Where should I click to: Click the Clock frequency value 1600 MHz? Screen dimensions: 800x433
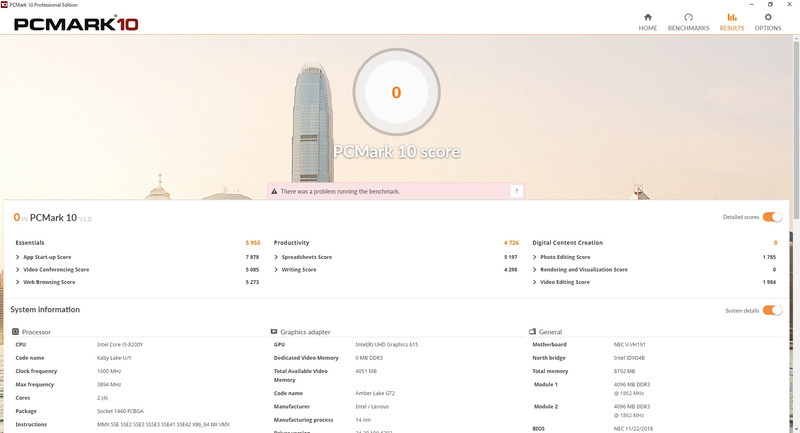pyautogui.click(x=109, y=371)
